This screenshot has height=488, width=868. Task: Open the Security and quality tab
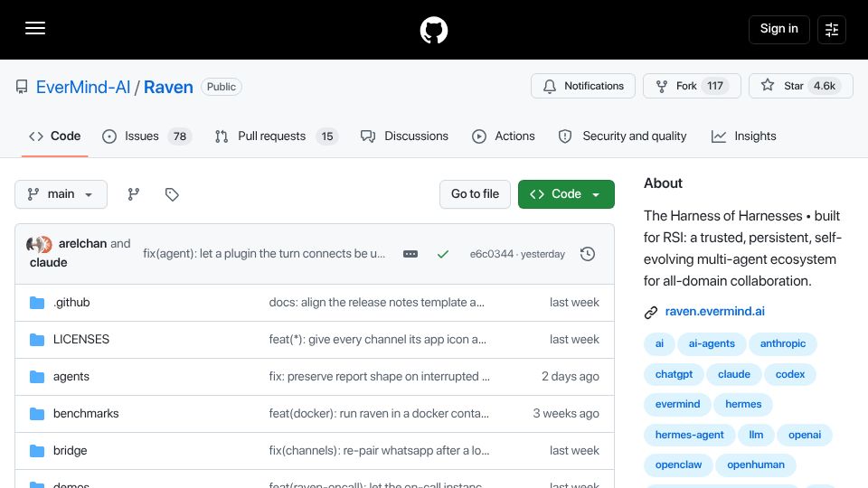(622, 136)
